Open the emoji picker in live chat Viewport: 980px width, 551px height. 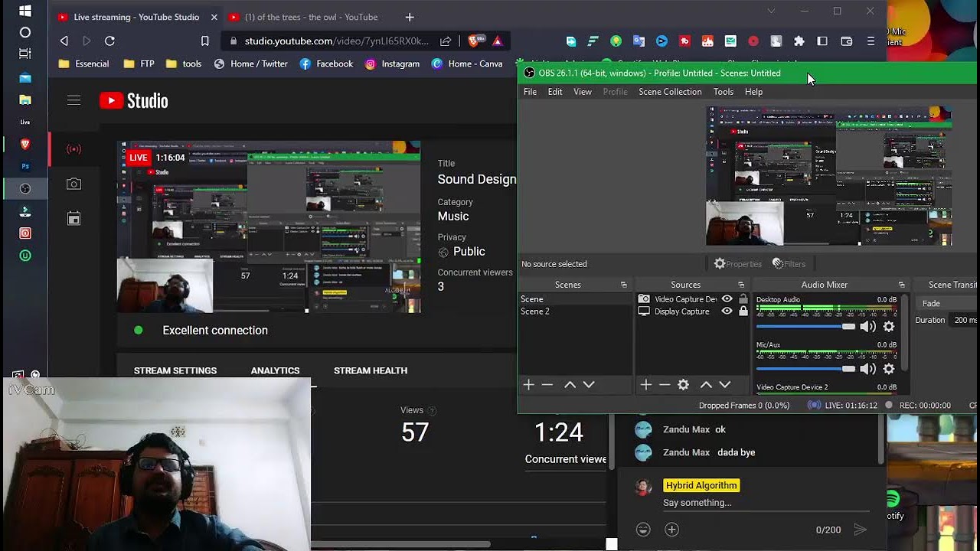tap(644, 530)
